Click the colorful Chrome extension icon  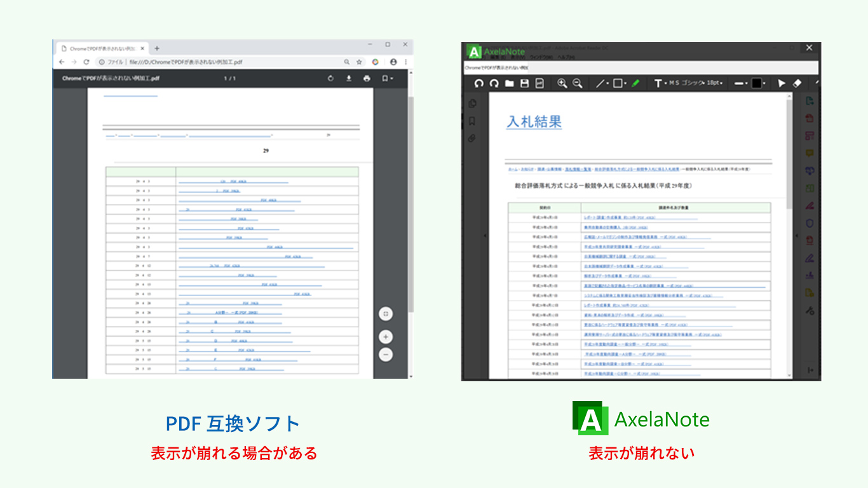click(376, 62)
